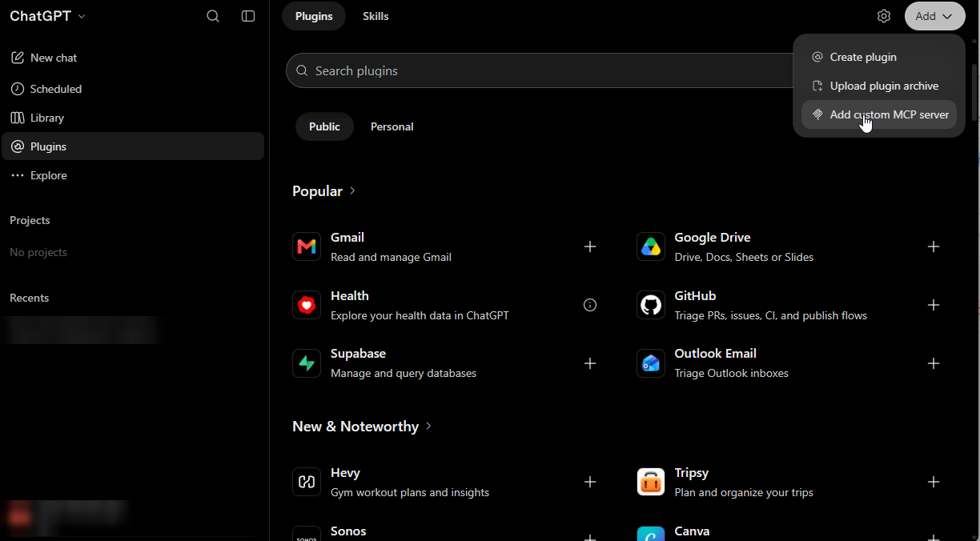Click the Health heart icon
Screen dimensions: 980x541
pyautogui.click(x=307, y=305)
